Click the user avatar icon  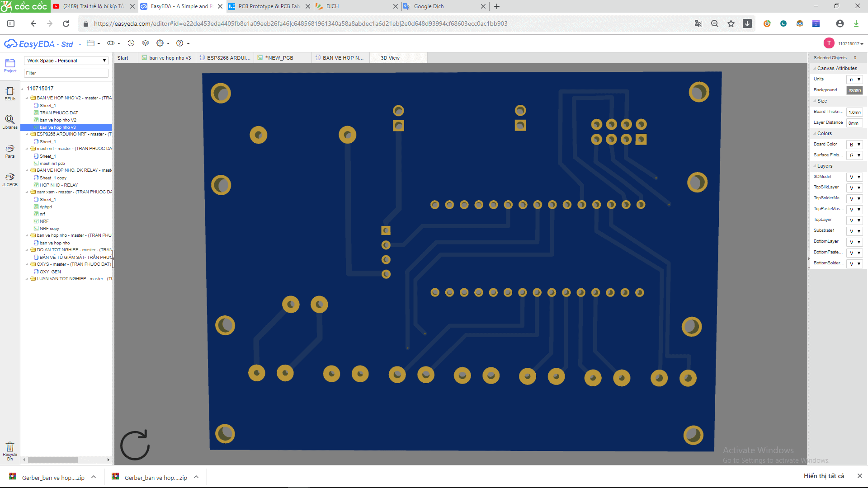pos(829,43)
